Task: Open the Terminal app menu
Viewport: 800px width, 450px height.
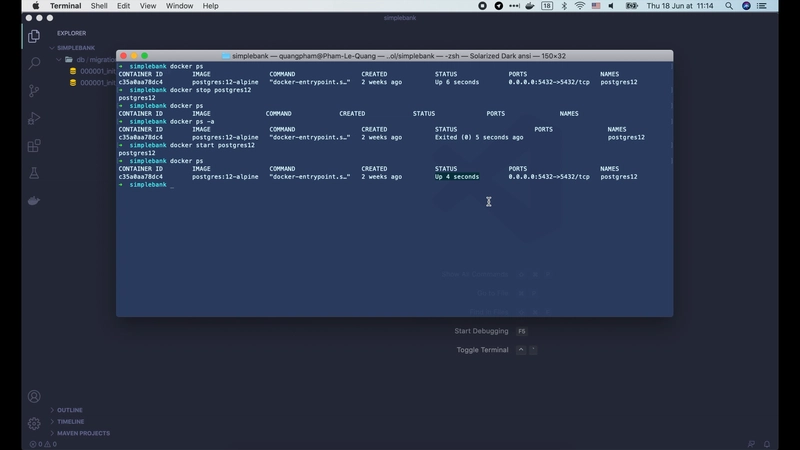Action: point(65,6)
